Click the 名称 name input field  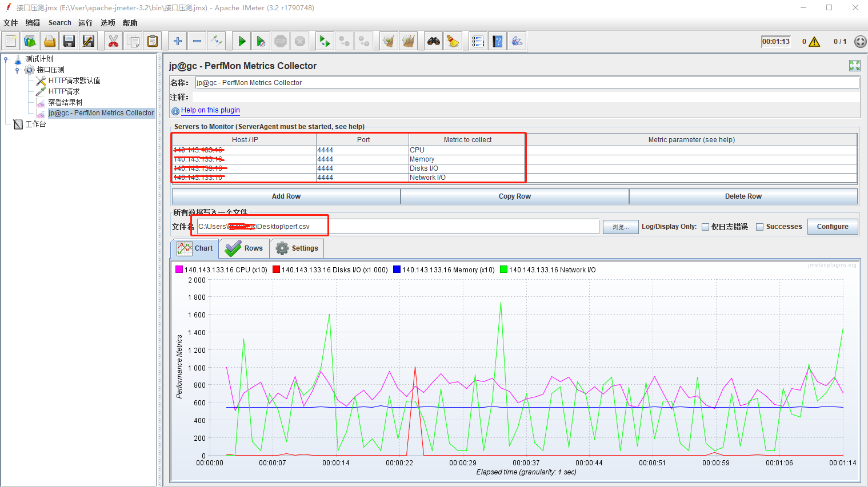[x=527, y=83]
